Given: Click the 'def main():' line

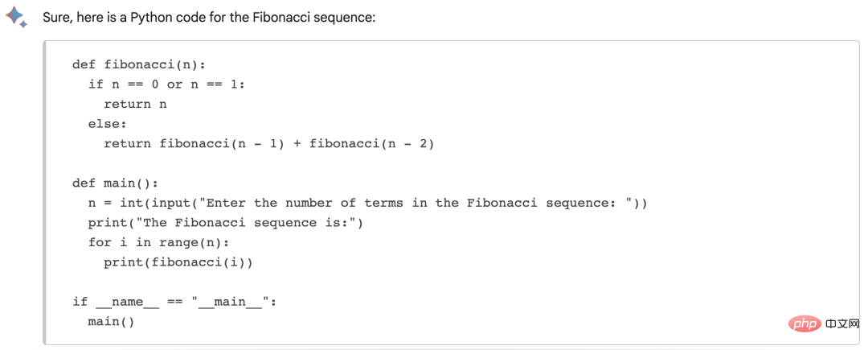Looking at the screenshot, I should pos(115,183).
